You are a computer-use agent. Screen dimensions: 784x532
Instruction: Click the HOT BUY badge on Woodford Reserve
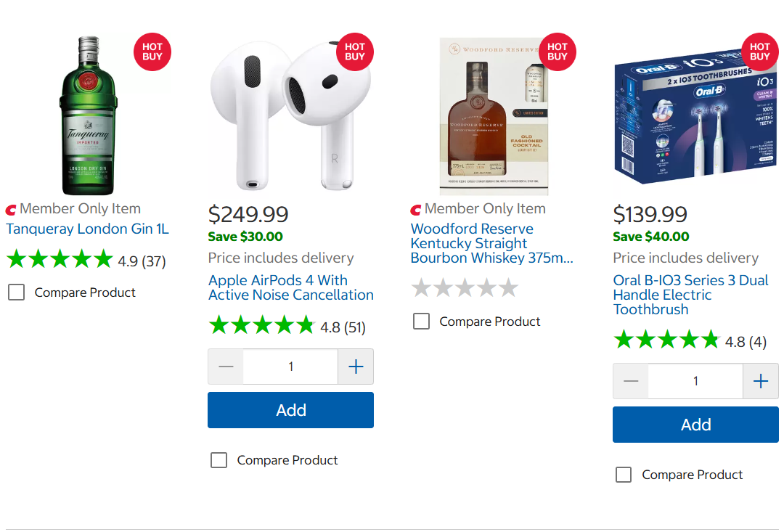tap(558, 52)
